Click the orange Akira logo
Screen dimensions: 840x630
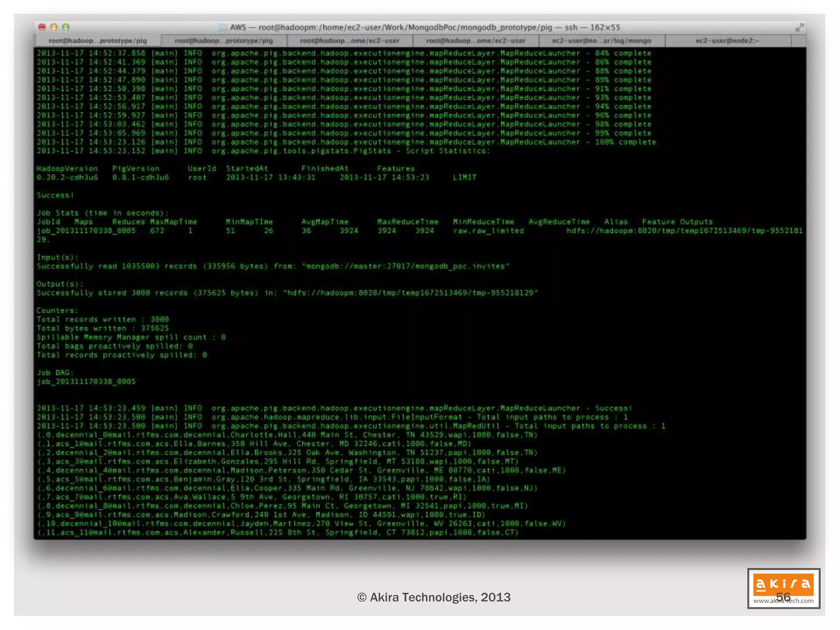(783, 584)
